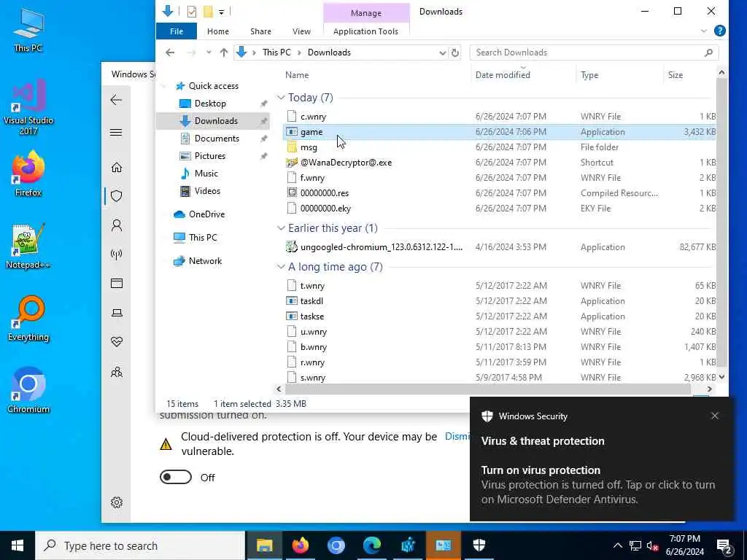Open the Family options icon
747x560 pixels.
[116, 372]
